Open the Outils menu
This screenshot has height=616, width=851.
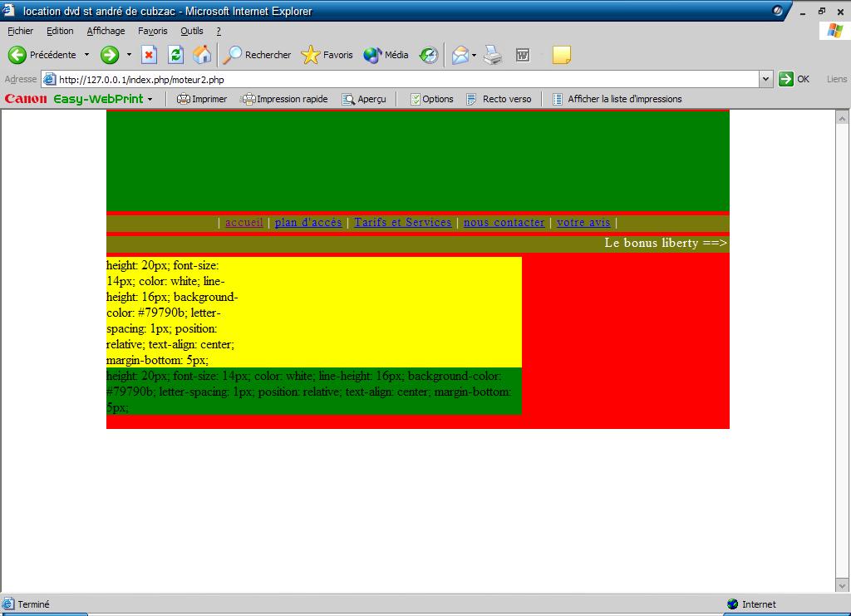point(192,31)
